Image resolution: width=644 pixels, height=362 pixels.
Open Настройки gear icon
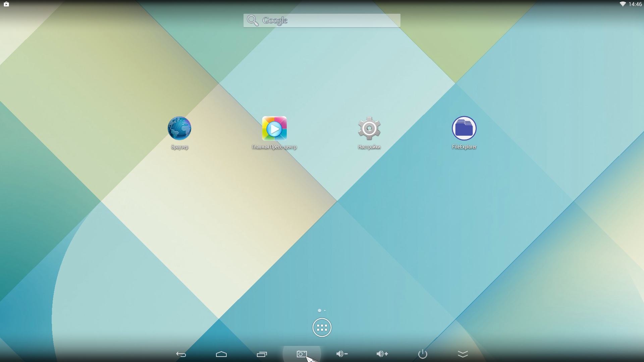[x=369, y=128]
